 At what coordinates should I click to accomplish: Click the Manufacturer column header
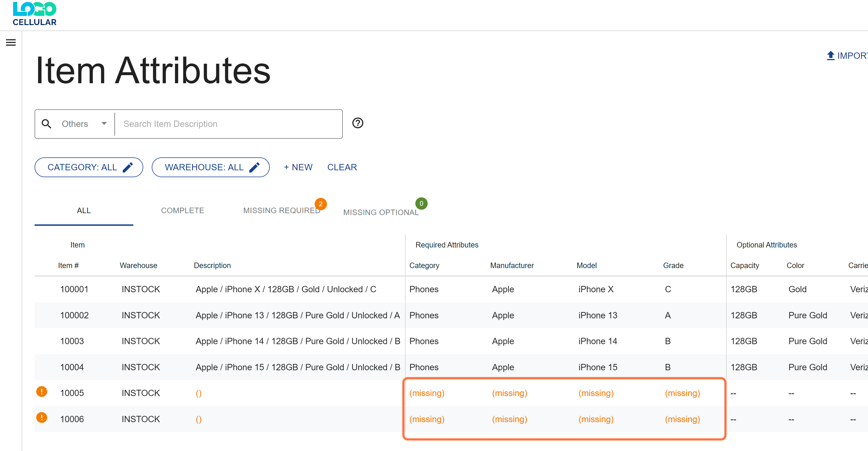(x=512, y=266)
